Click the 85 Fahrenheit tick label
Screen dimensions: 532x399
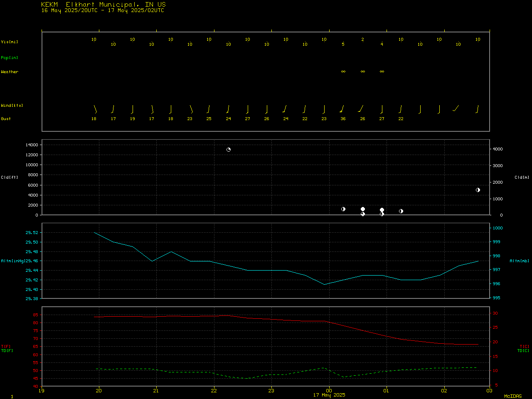pyautogui.click(x=36, y=315)
